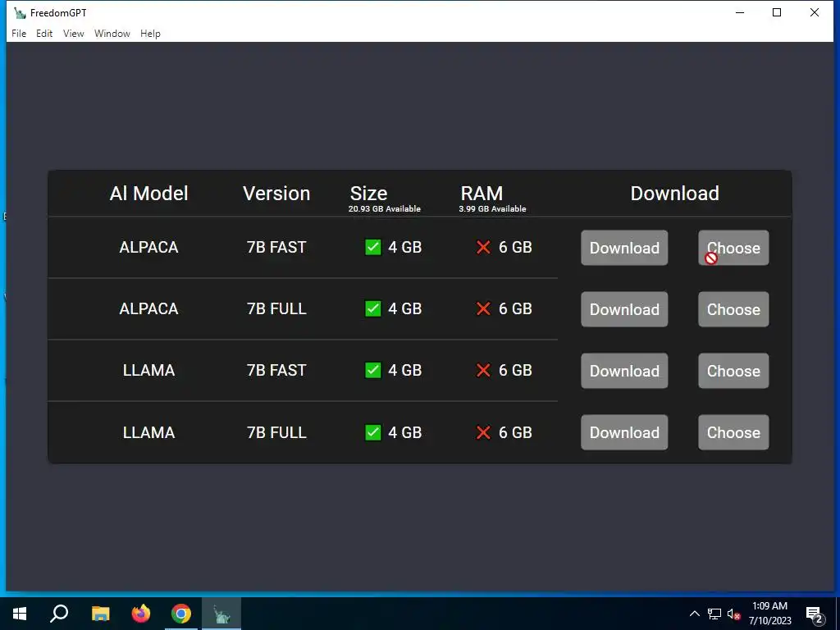Minimize the FreedomGPT window

740,12
